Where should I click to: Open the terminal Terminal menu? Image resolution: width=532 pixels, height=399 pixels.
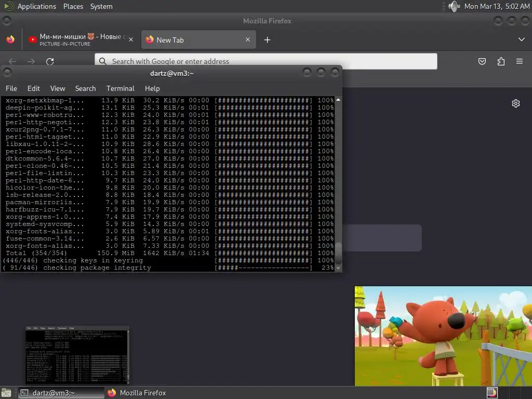[121, 88]
